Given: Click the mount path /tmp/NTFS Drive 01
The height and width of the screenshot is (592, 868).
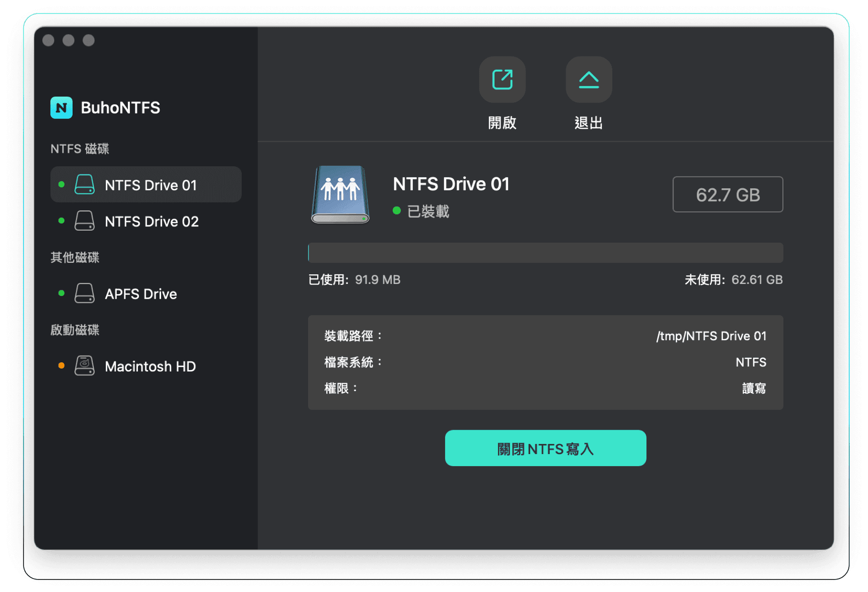Looking at the screenshot, I should [711, 336].
